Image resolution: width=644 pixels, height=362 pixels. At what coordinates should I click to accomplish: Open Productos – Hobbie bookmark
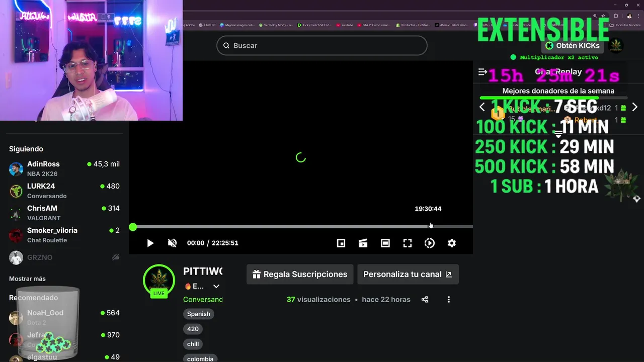(413, 25)
